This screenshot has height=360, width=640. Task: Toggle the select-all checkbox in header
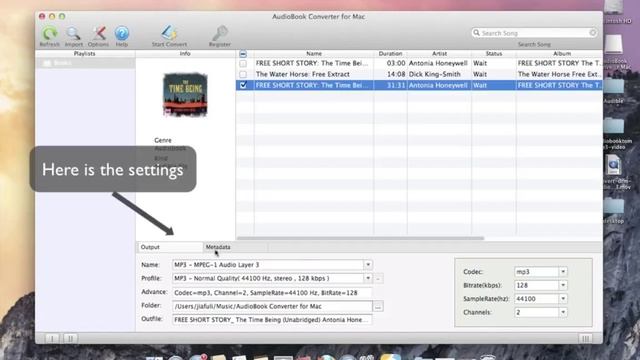click(x=243, y=54)
